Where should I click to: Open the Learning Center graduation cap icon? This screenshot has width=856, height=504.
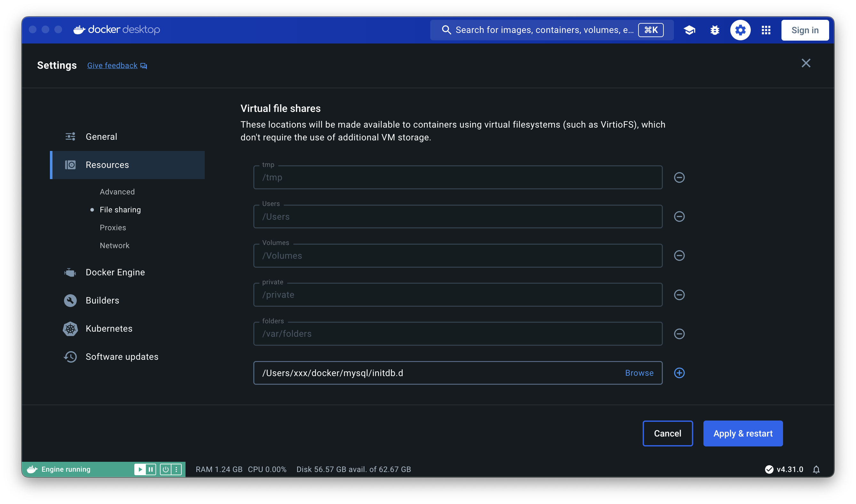pos(689,30)
